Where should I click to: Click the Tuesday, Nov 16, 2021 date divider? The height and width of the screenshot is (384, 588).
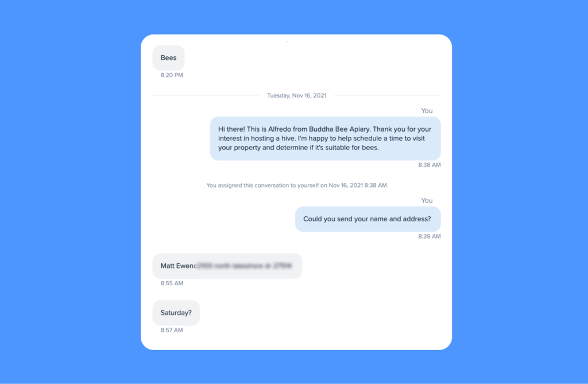(x=297, y=95)
